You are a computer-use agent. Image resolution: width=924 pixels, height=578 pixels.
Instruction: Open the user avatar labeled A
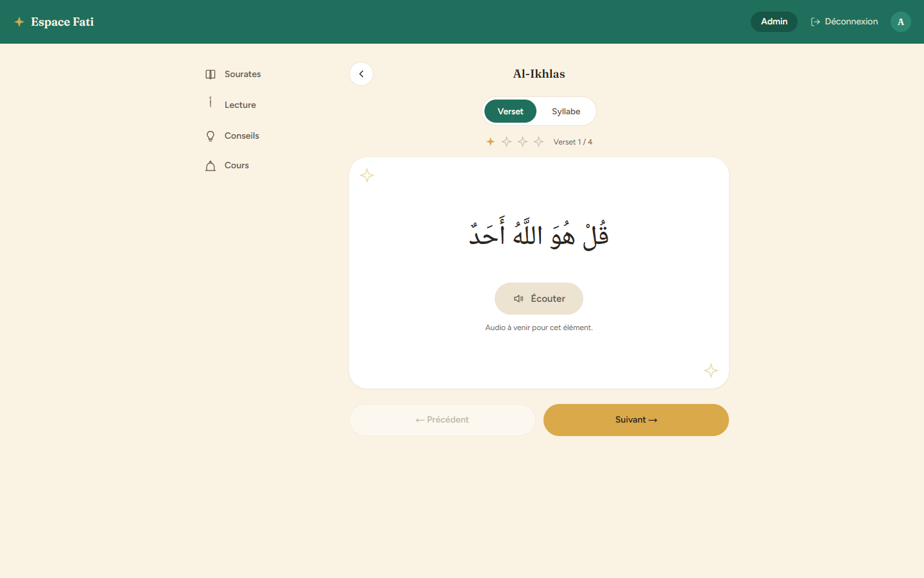click(901, 22)
